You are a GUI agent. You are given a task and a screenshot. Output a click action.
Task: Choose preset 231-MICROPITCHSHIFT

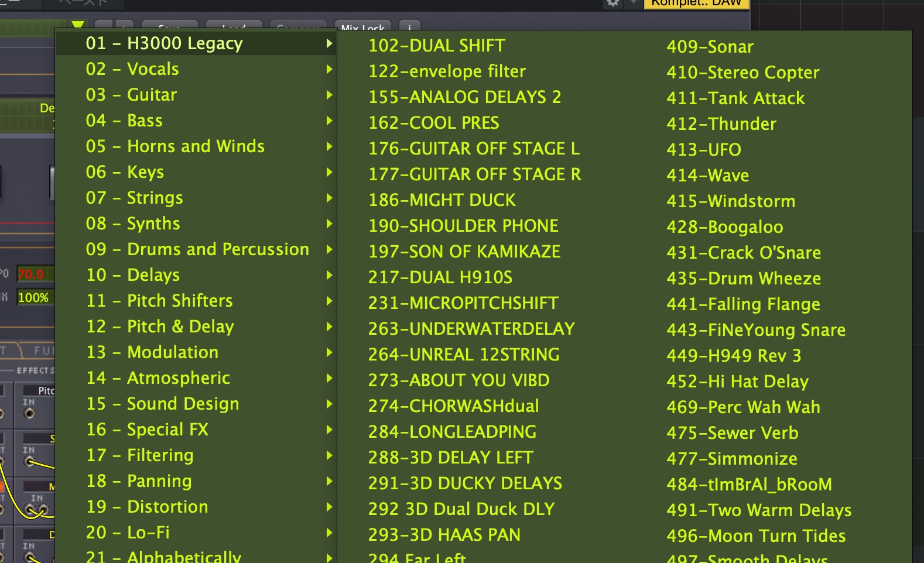coord(463,303)
